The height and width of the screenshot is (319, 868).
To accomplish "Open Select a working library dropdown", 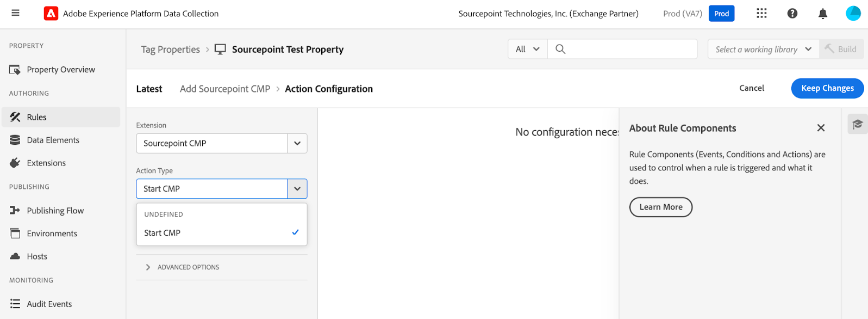I will coord(764,49).
